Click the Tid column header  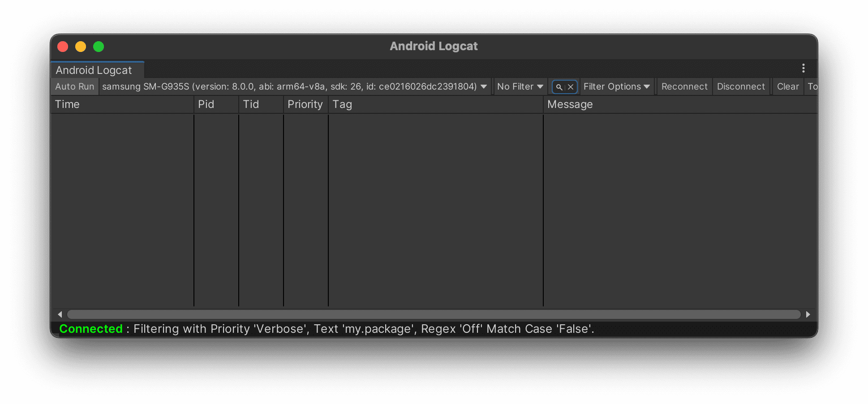coord(261,104)
